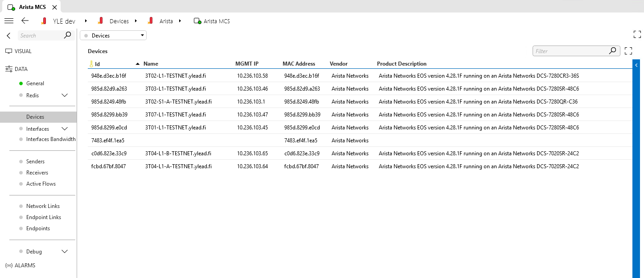This screenshot has height=278, width=644.
Task: Expand the blue side panel arrow
Action: pyautogui.click(x=637, y=65)
